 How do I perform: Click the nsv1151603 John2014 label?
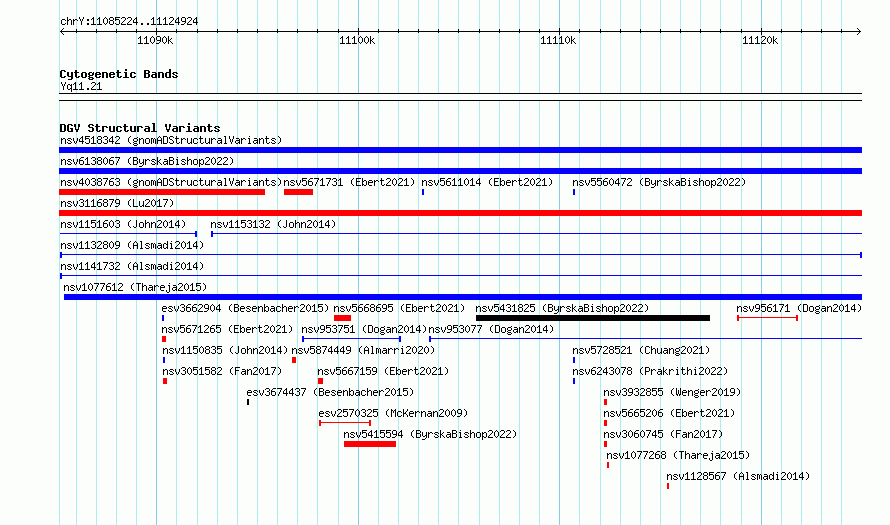(x=123, y=224)
